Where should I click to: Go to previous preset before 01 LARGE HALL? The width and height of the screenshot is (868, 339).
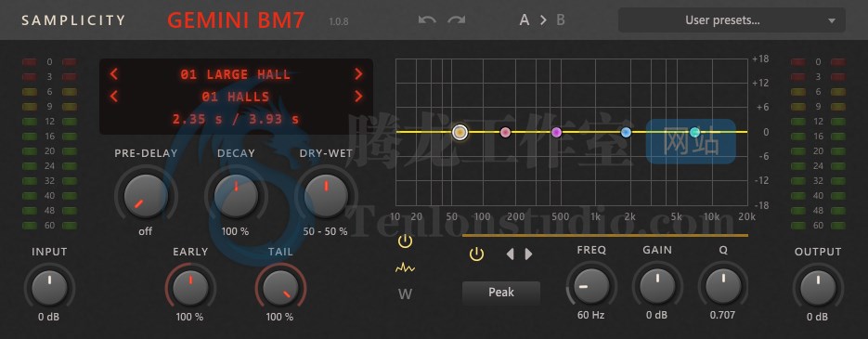pos(113,73)
